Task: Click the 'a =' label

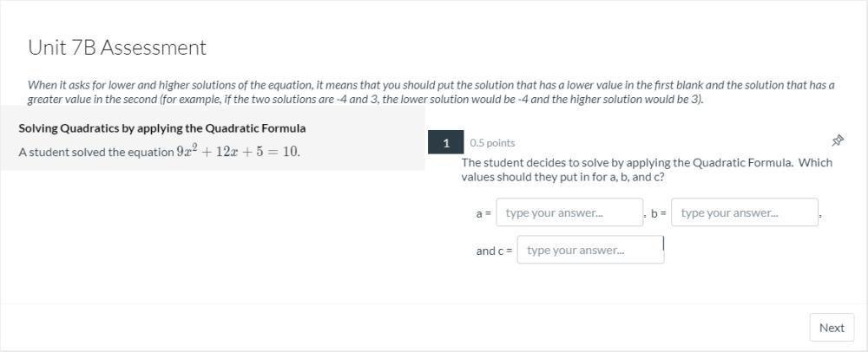Action: (x=483, y=213)
